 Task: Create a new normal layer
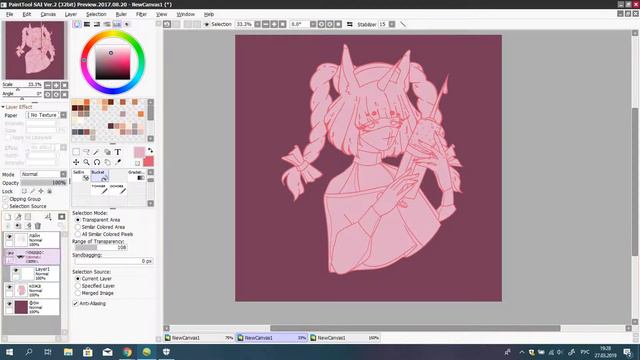pyautogui.click(x=8, y=217)
